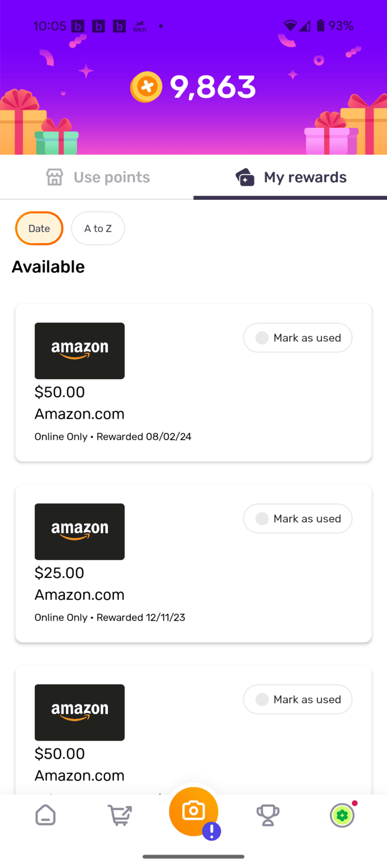Tap the green clover profile icon
The height and width of the screenshot is (868, 387).
pyautogui.click(x=342, y=815)
